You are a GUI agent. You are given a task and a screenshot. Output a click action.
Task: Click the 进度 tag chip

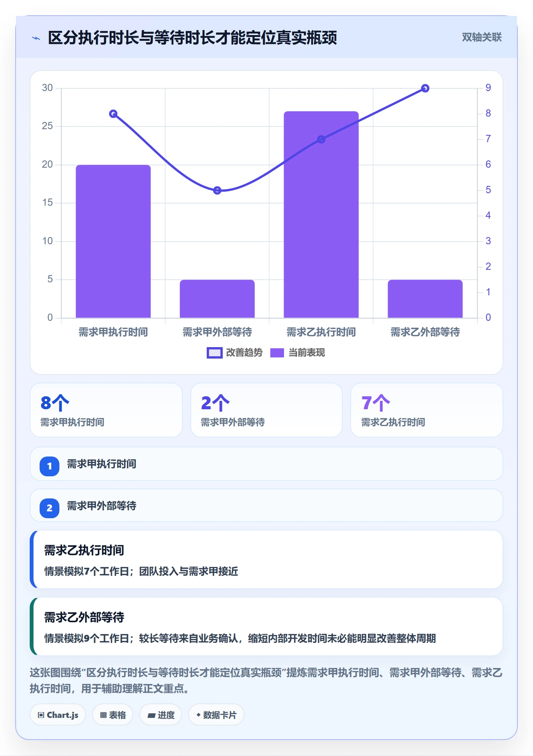(161, 715)
